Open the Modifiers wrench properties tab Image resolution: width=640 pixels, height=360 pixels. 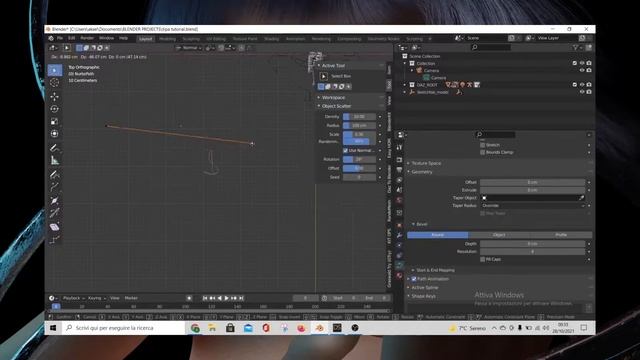pyautogui.click(x=399, y=235)
